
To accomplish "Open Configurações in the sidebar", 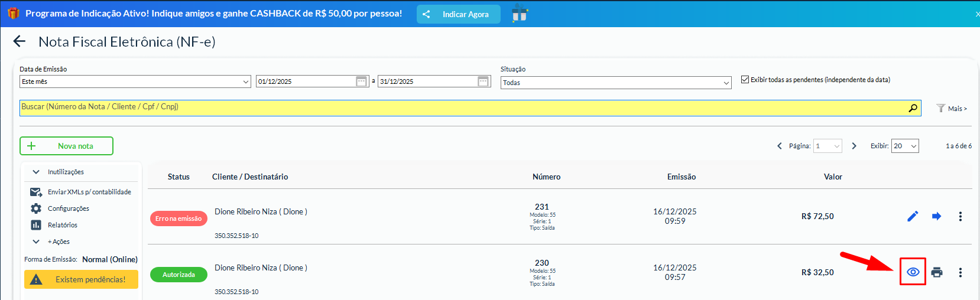I will tap(68, 208).
